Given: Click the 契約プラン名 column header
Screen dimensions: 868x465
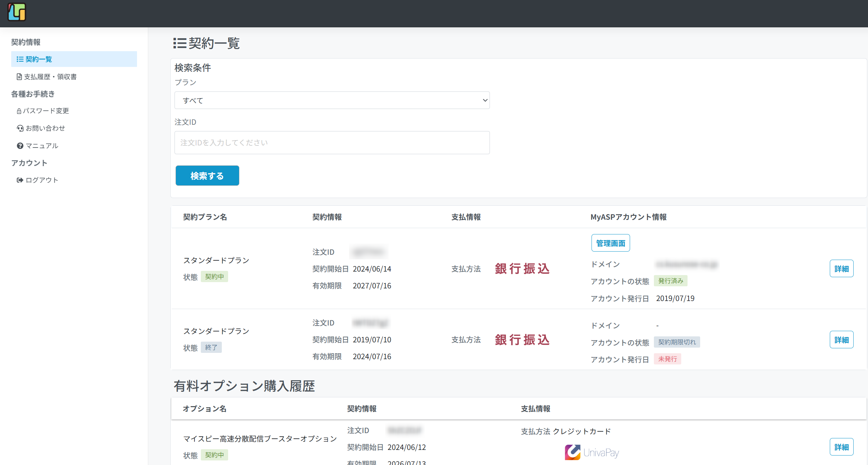Looking at the screenshot, I should tap(205, 217).
